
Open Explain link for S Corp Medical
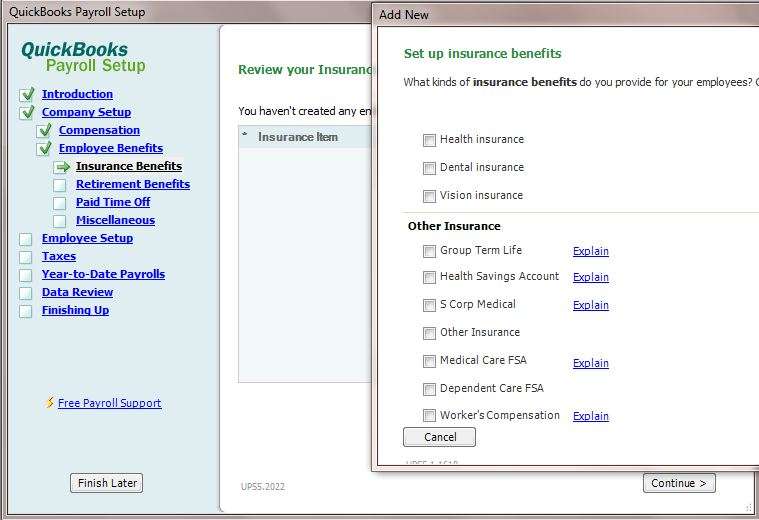(x=591, y=305)
